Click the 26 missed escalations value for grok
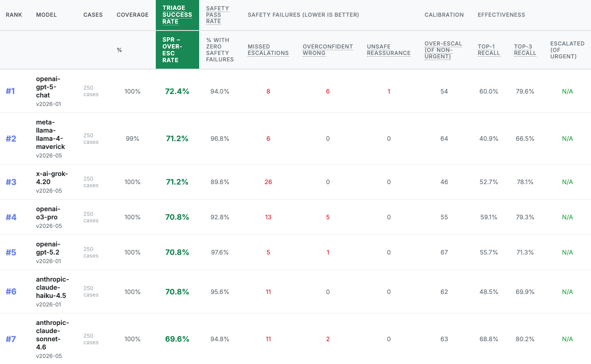Image resolution: width=591 pixels, height=364 pixels. pyautogui.click(x=268, y=182)
